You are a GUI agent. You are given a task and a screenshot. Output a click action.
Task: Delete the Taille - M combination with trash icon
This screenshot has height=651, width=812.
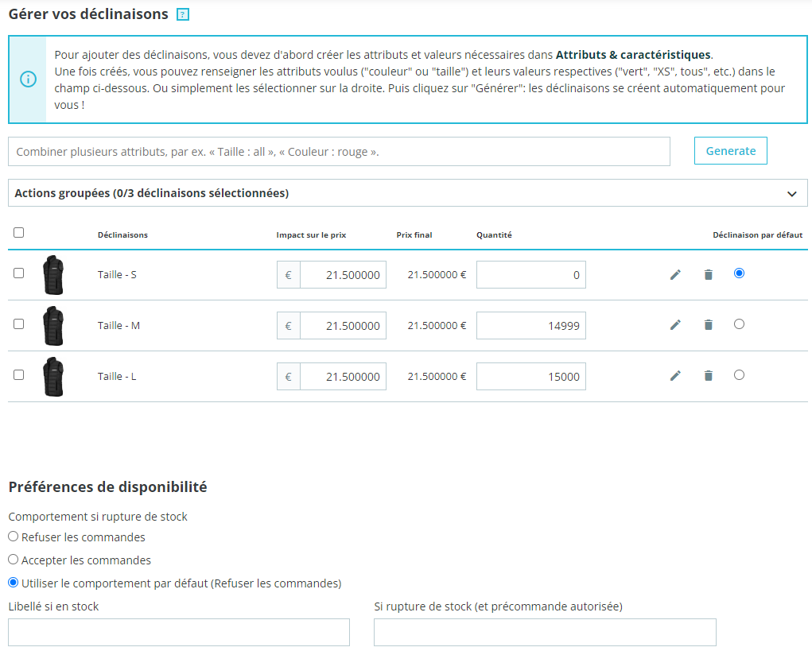708,325
